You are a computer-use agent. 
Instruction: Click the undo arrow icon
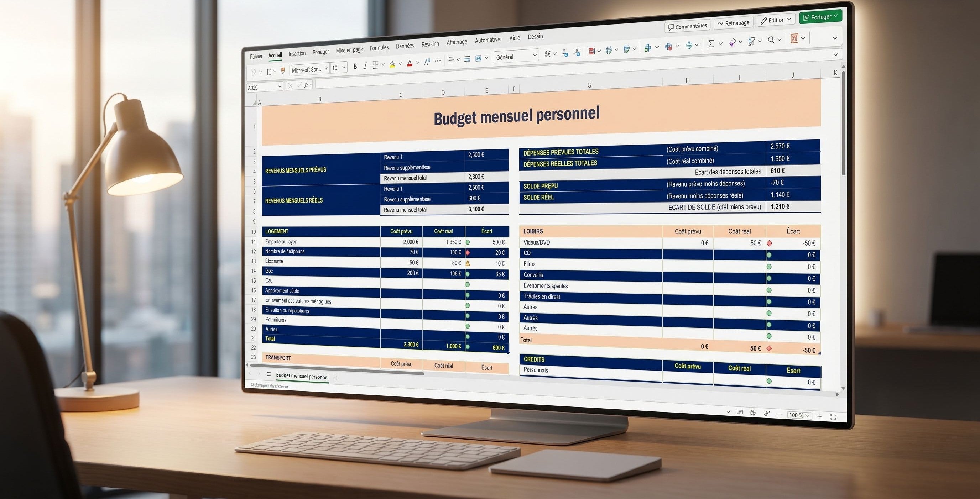254,72
